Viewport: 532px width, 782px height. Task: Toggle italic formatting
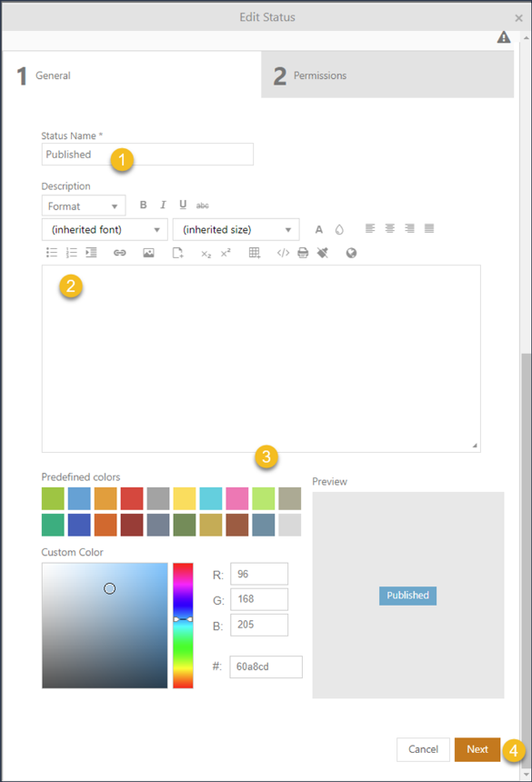163,205
